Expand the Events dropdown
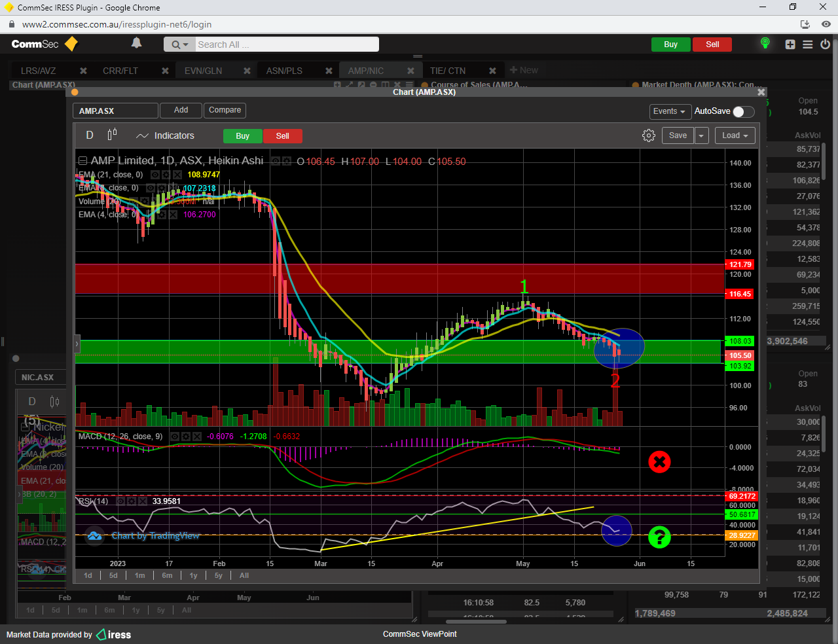Image resolution: width=838 pixels, height=644 pixels. click(668, 111)
